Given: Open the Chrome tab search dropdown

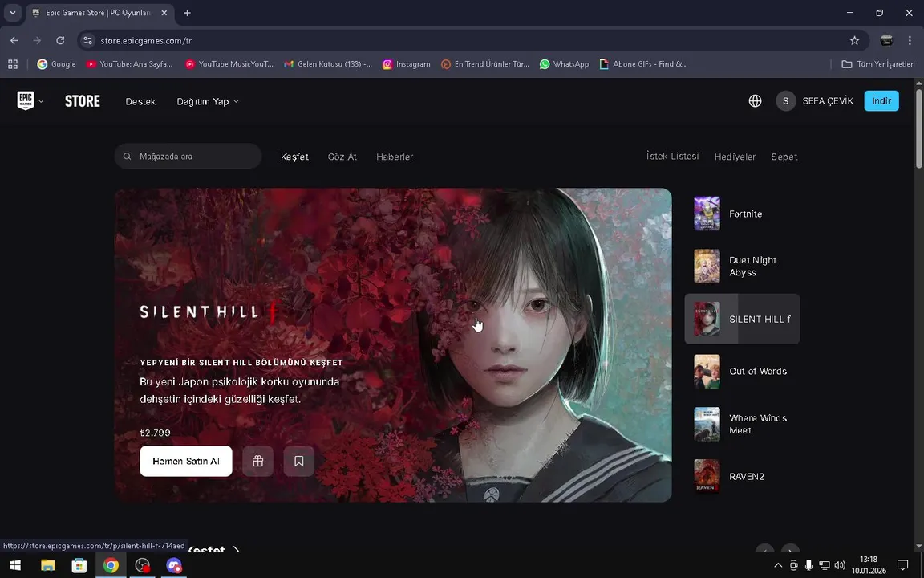Looking at the screenshot, I should click(12, 12).
